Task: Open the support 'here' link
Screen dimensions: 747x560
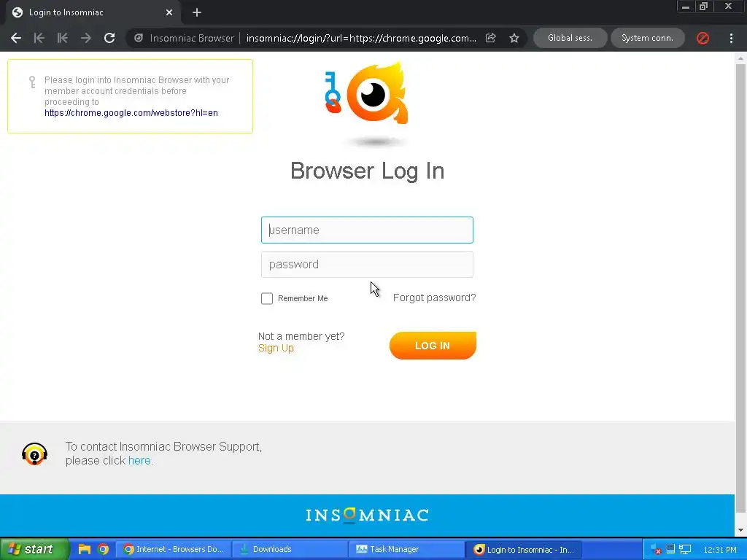Action: click(139, 461)
